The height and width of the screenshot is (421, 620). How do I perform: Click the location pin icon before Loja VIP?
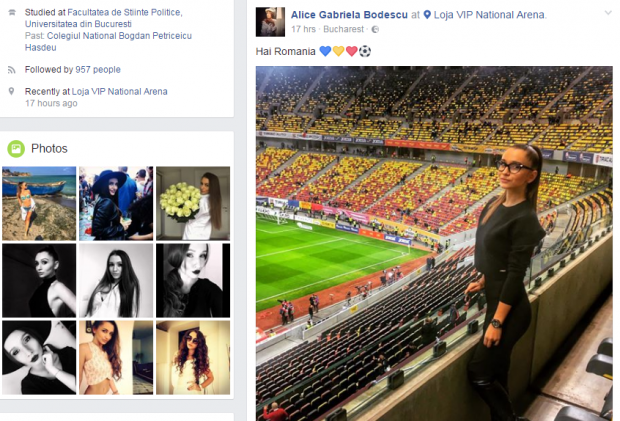[x=427, y=15]
